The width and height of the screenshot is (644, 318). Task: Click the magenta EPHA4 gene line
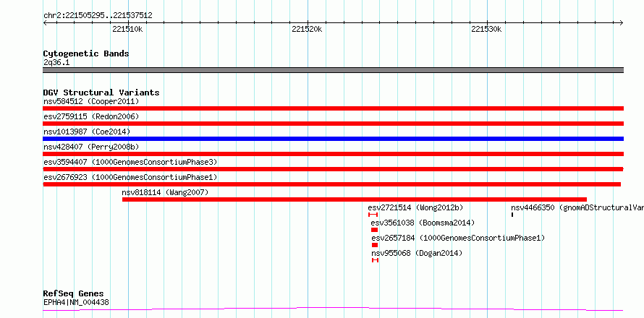point(333,309)
